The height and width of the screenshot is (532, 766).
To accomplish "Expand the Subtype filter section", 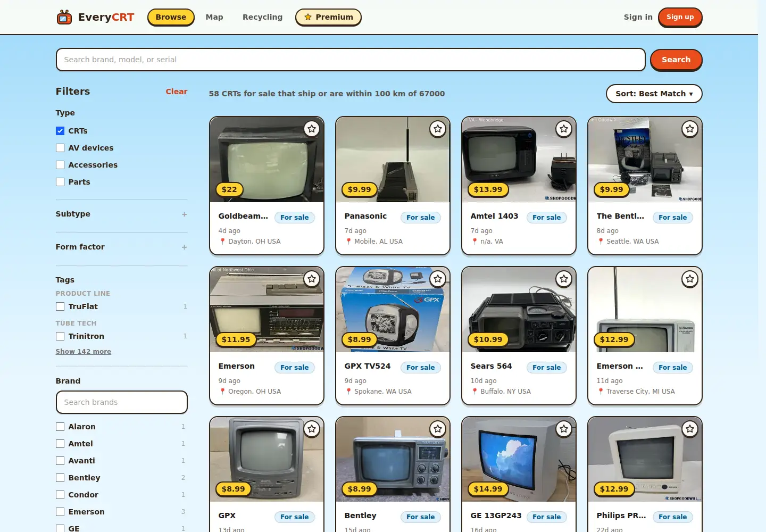I will [x=121, y=214].
